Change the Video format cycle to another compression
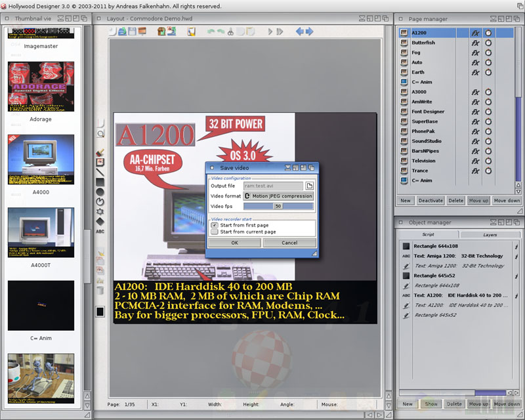Image resolution: width=525 pixels, height=420 pixels. [278, 196]
